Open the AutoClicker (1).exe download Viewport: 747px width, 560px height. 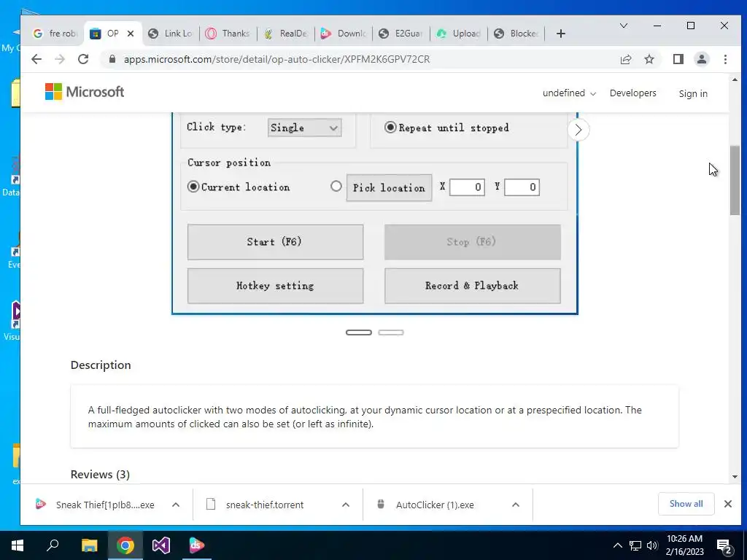[x=435, y=505]
